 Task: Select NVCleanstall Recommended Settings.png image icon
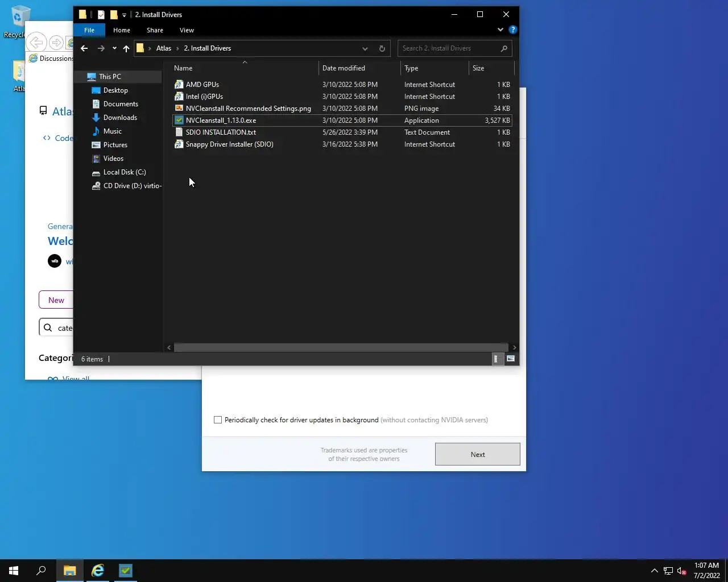coord(179,109)
